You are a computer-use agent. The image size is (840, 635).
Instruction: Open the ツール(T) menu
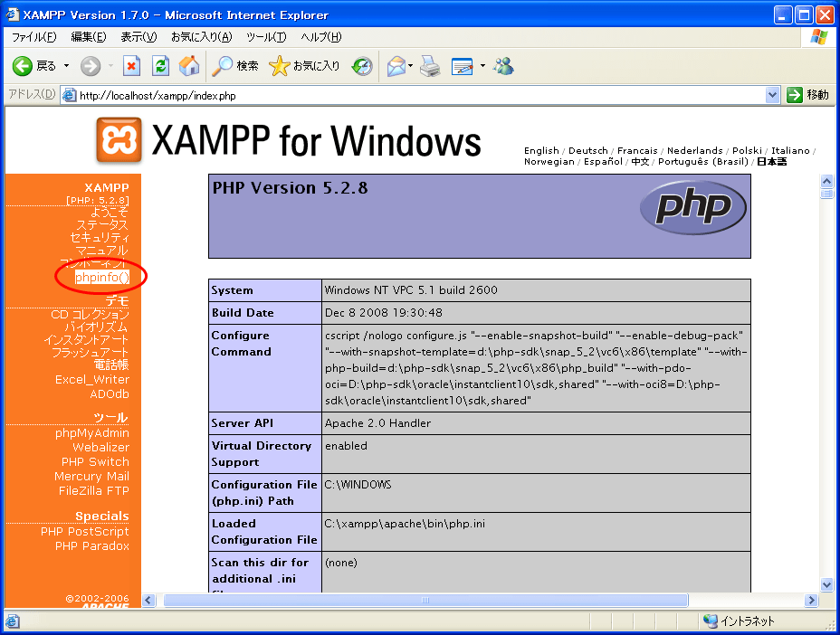(266, 37)
